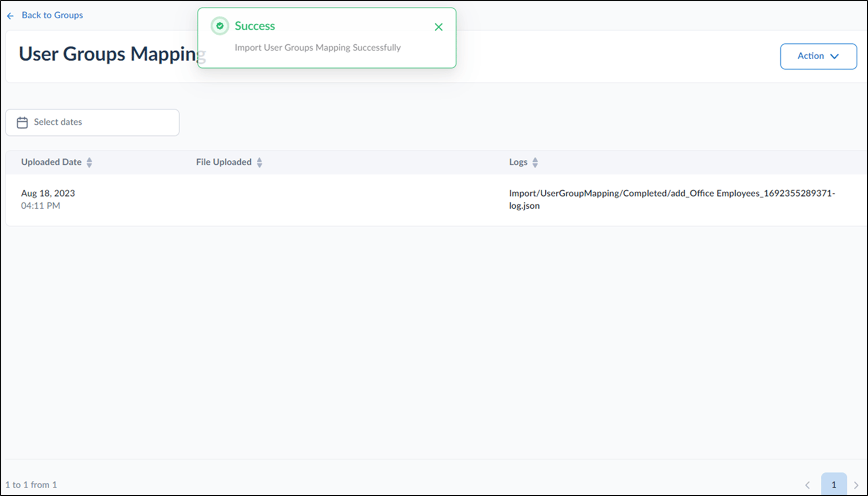Click the next page chevron
Screen dimensions: 868x496
pyautogui.click(x=856, y=485)
